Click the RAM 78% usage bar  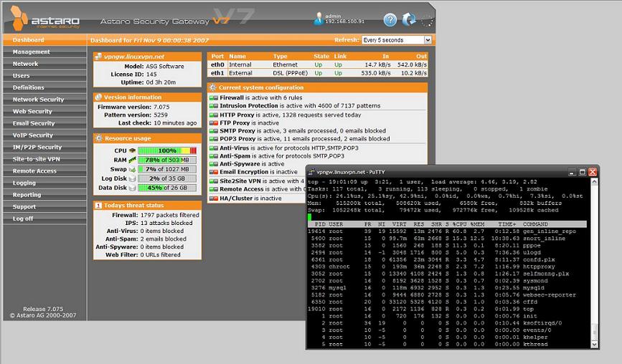(167, 160)
